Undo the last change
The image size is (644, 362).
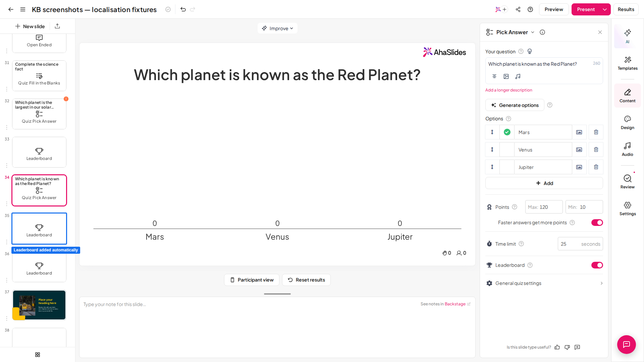pos(183,9)
